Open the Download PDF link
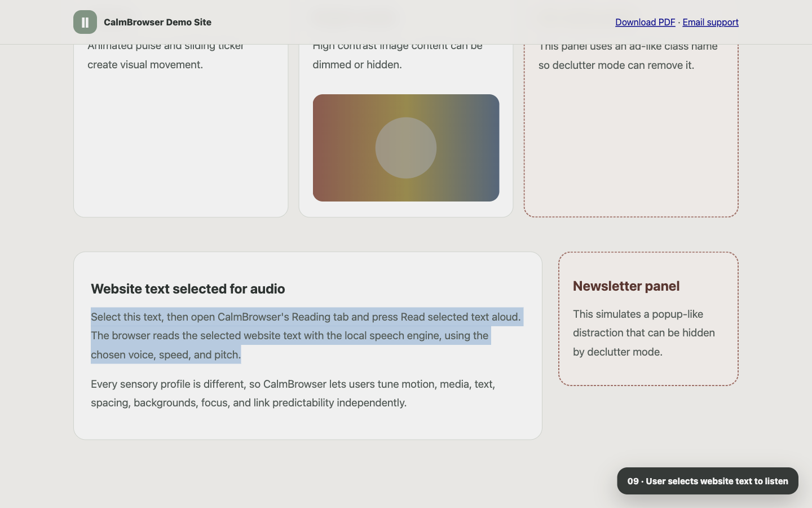812x508 pixels. coord(645,22)
